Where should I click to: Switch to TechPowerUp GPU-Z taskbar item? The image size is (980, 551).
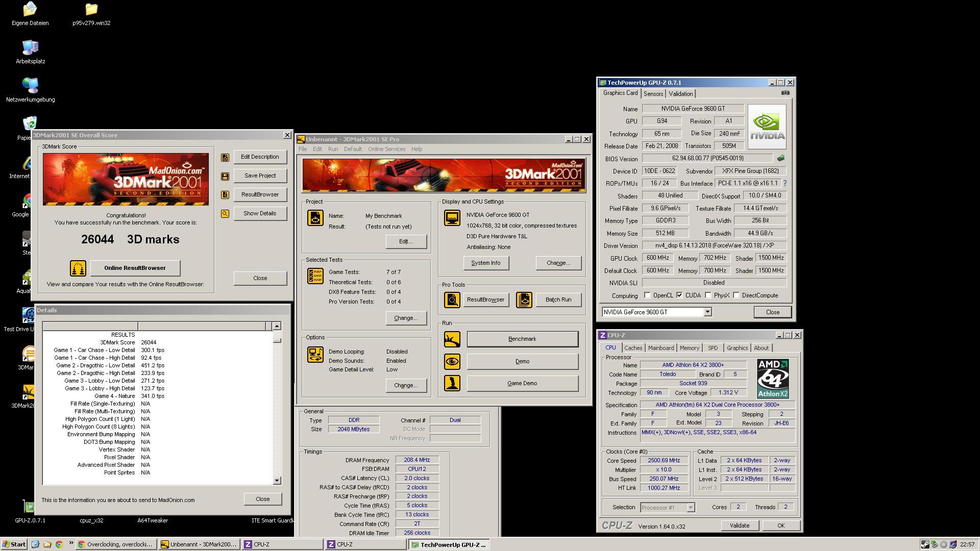[x=448, y=544]
